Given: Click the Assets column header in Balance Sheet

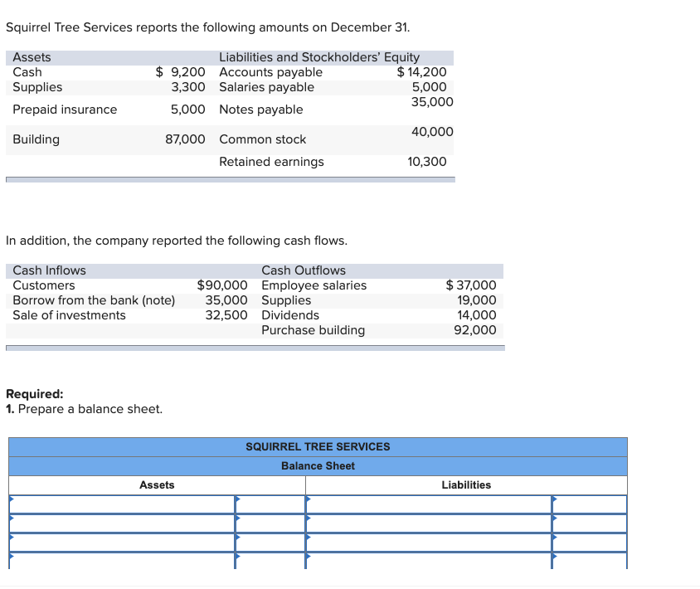Looking at the screenshot, I should 157,485.
